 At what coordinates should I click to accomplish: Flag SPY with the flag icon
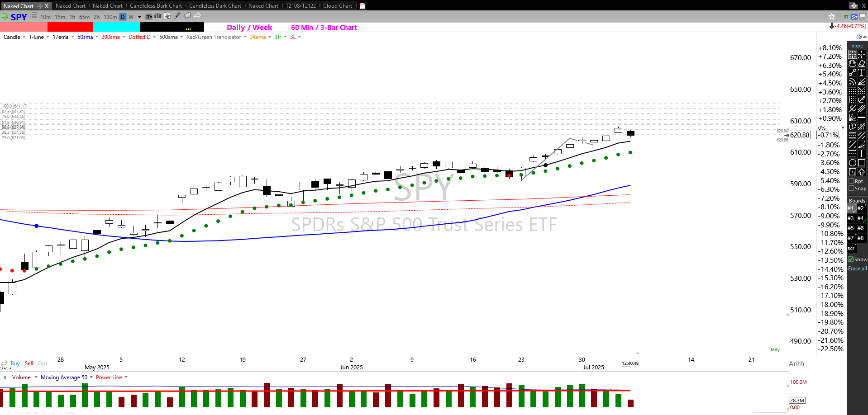click(841, 17)
